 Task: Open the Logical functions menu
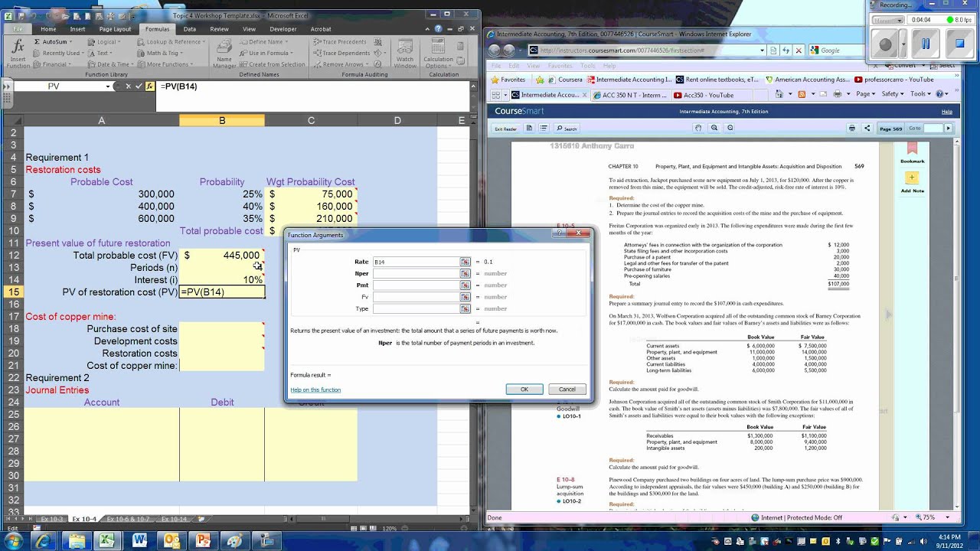(x=106, y=41)
